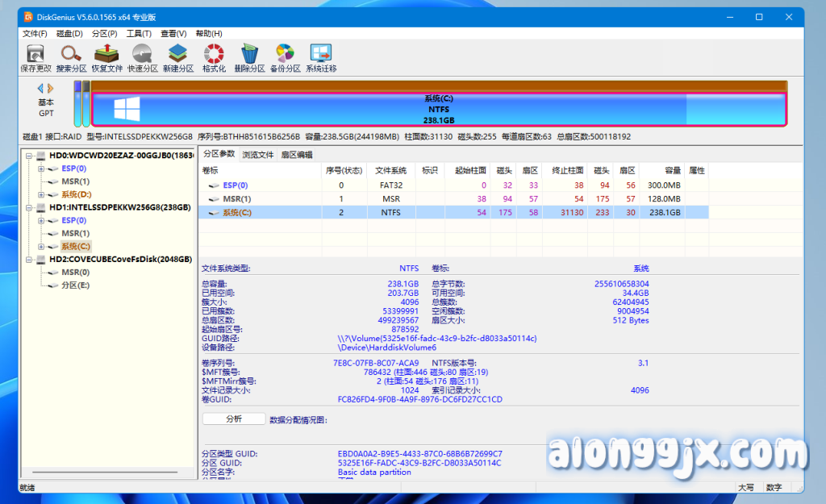Viewport: 826px width, 504px height.
Task: Collapse the HD2:COVECUBECoveFsDisk tree node
Action: (x=30, y=260)
